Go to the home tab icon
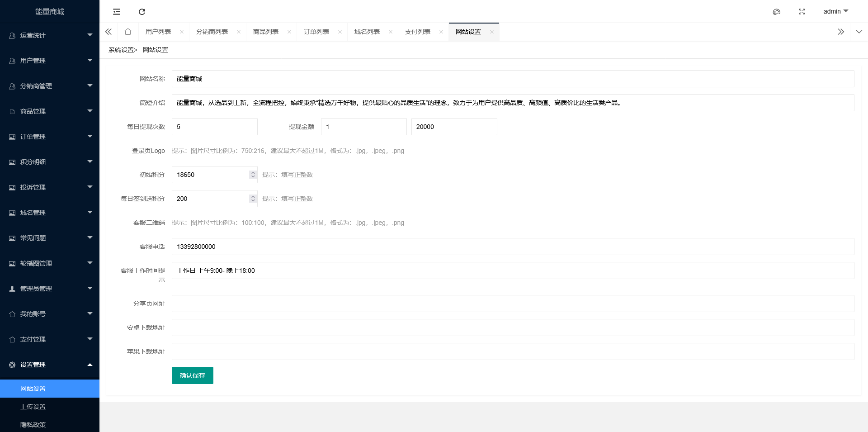Screen dimensions: 868x432 tap(128, 32)
